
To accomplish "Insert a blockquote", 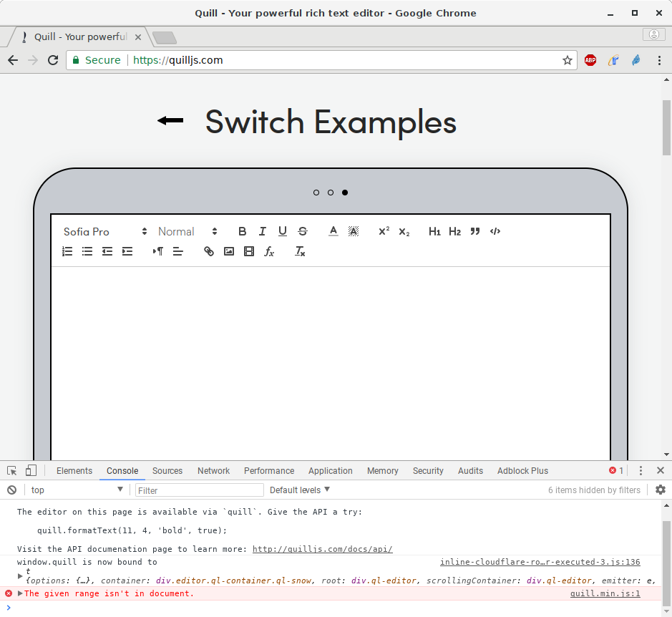I will click(475, 231).
